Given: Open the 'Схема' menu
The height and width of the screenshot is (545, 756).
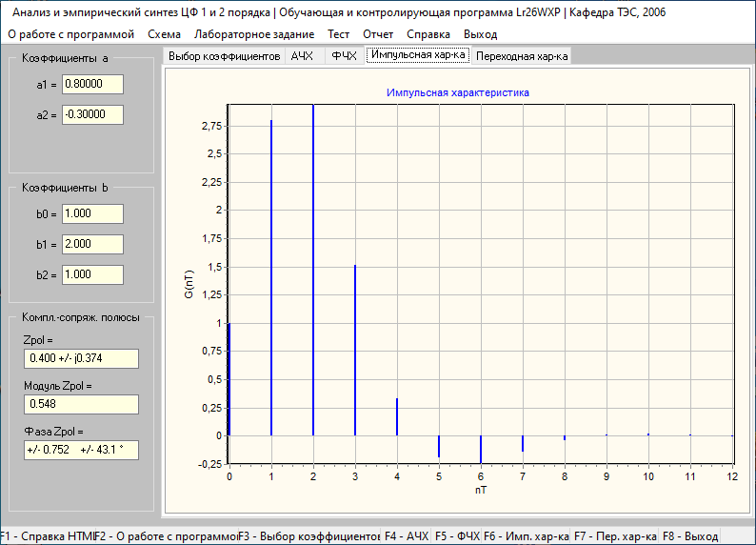Looking at the screenshot, I should [x=164, y=34].
